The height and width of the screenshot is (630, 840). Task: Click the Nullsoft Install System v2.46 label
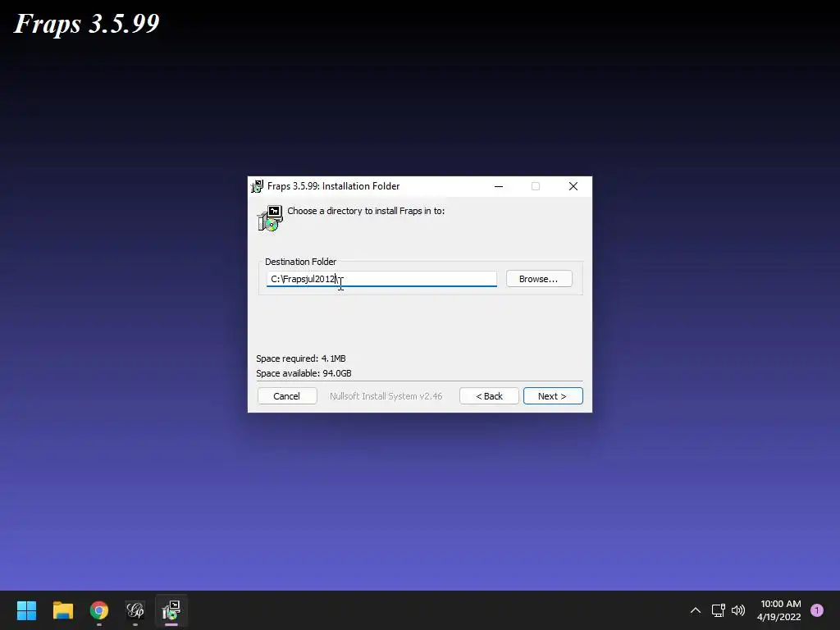[x=386, y=396]
